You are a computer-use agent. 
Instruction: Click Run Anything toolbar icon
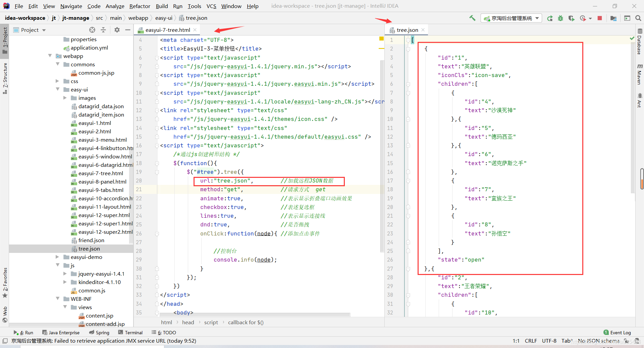pos(627,18)
